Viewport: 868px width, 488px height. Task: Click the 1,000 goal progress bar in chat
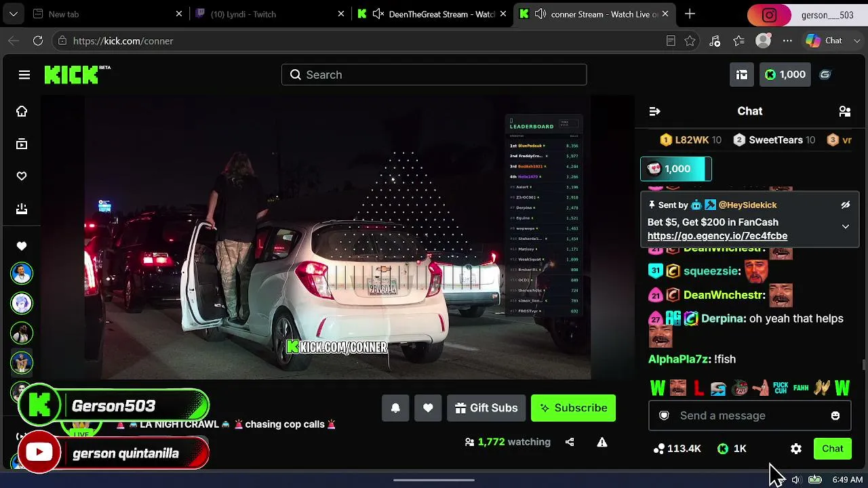676,169
